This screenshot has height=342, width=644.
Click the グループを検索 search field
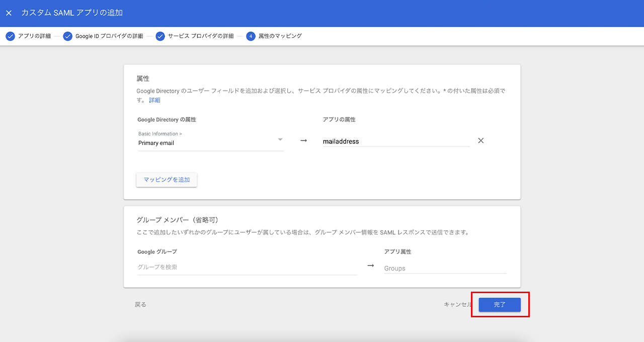pyautogui.click(x=247, y=267)
